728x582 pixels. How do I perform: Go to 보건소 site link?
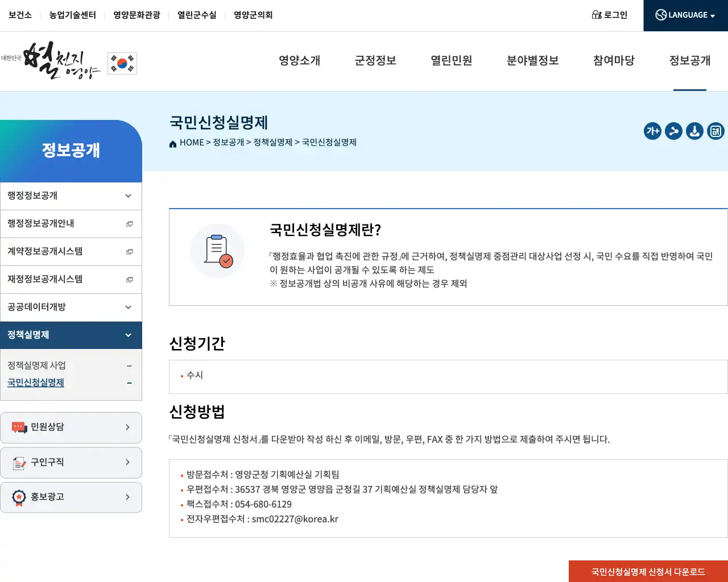[x=20, y=15]
